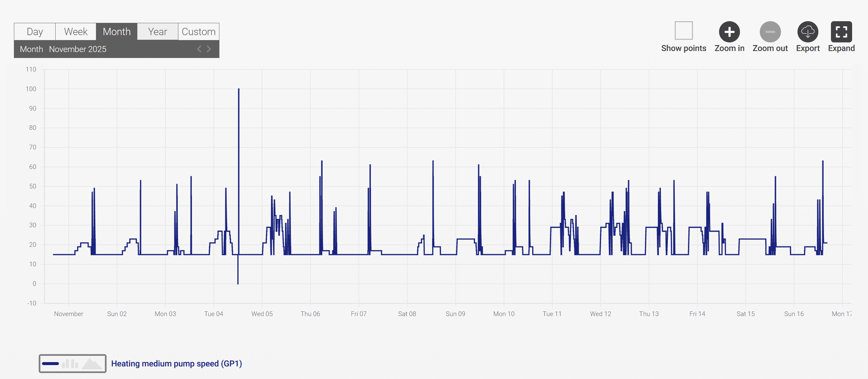Go to previous month arrow
This screenshot has width=868, height=379.
199,49
